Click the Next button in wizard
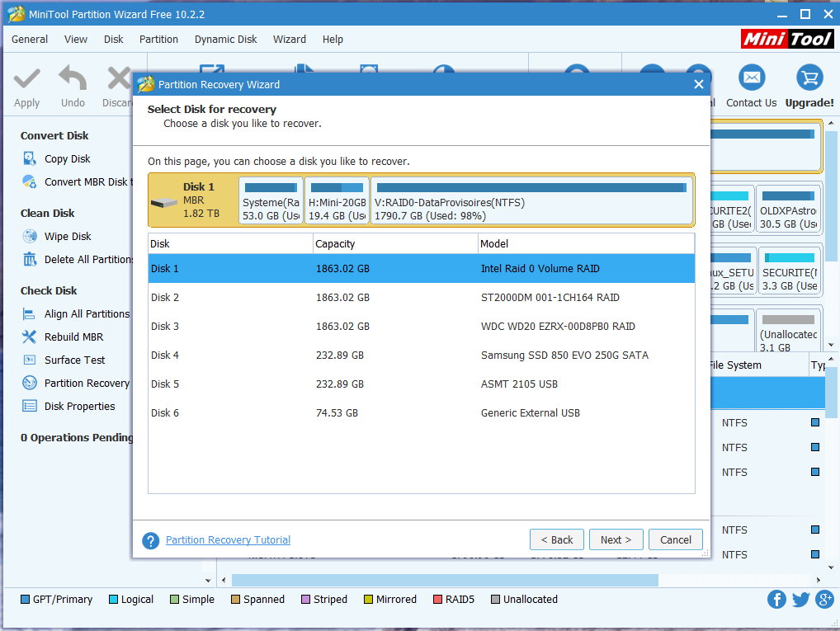840x631 pixels. pyautogui.click(x=616, y=539)
